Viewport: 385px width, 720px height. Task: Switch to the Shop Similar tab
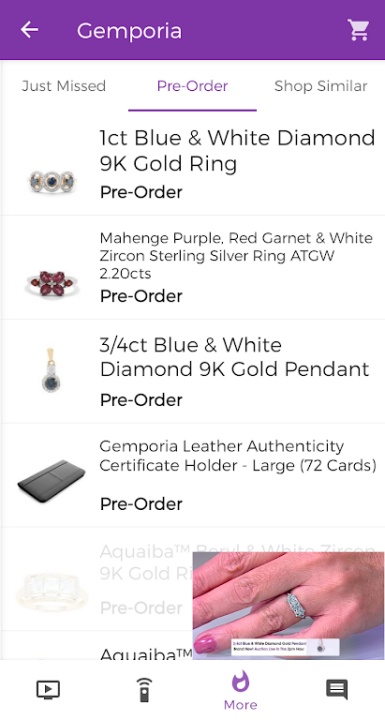[x=321, y=86]
